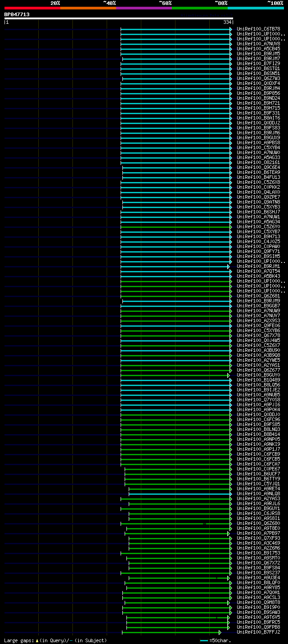The height and width of the screenshot is (644, 288).
Task: Select the UniRef100_B9SAW3 label
Action: 259,613
